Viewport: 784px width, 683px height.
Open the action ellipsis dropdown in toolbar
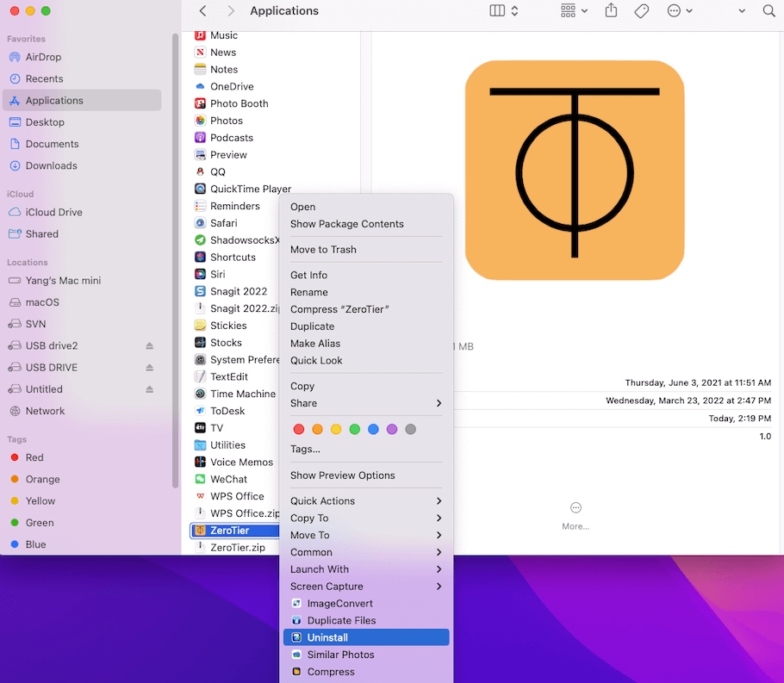pos(680,11)
